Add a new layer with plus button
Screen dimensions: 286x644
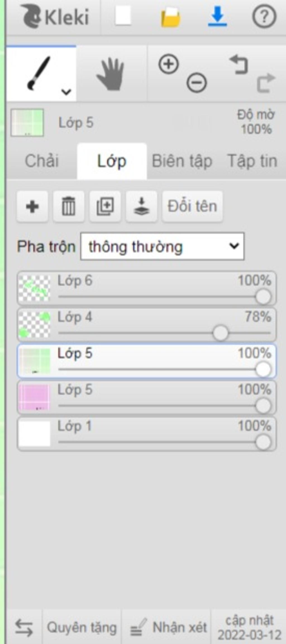(x=32, y=207)
